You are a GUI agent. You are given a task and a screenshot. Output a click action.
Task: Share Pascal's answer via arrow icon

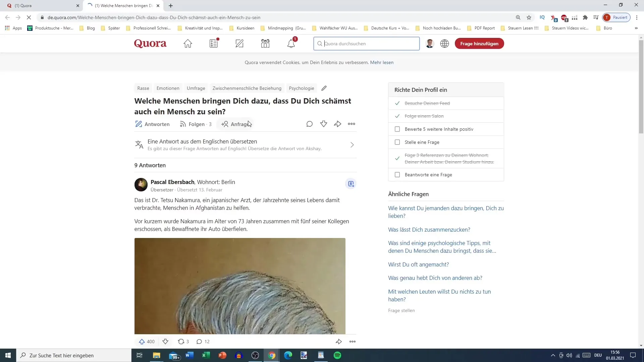coord(339,342)
